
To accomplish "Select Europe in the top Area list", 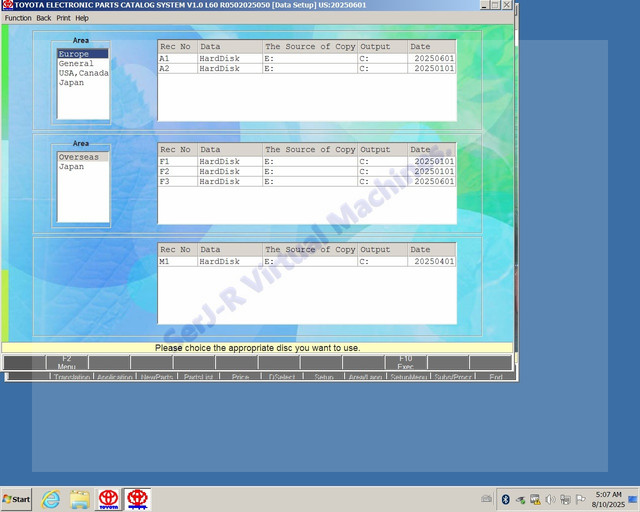I will click(83, 54).
